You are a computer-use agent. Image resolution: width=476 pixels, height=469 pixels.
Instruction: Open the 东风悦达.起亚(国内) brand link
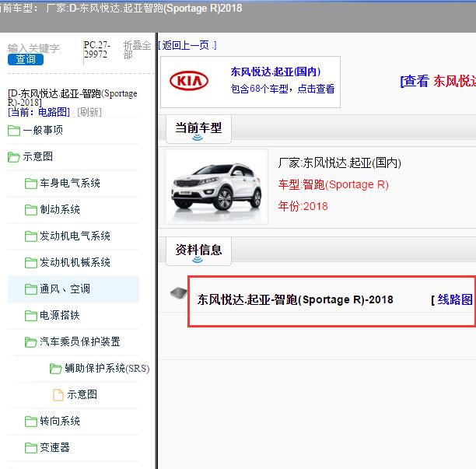tap(275, 72)
